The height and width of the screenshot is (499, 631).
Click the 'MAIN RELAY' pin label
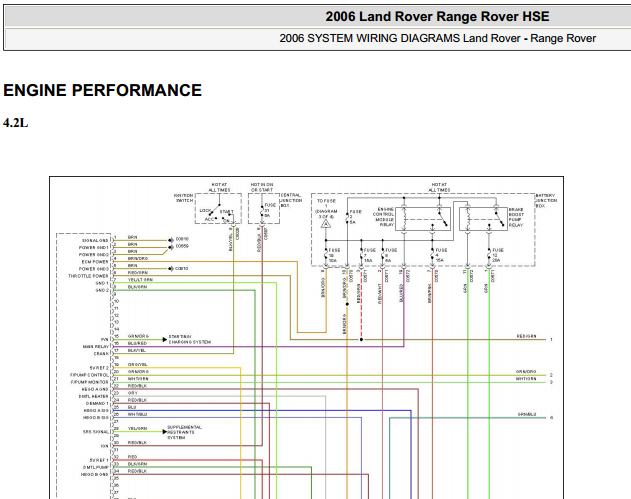(96, 346)
